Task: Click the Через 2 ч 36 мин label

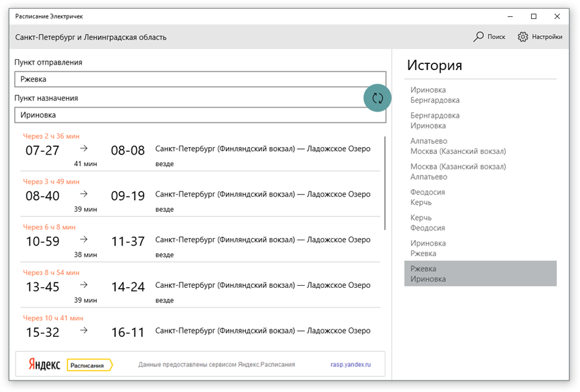Action: pyautogui.click(x=51, y=136)
